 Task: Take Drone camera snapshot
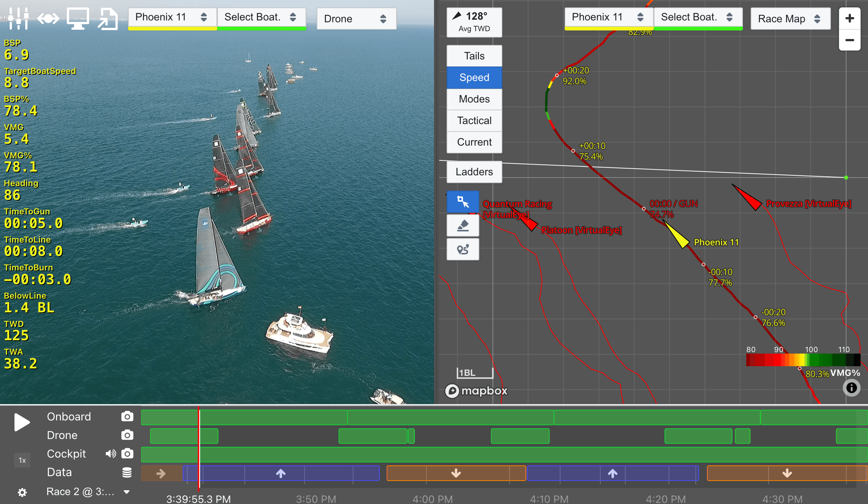(127, 435)
